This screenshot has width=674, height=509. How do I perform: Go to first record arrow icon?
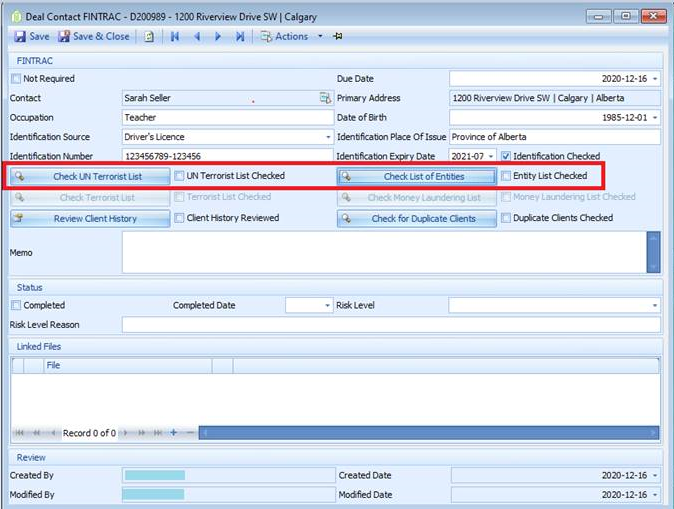coord(175,37)
